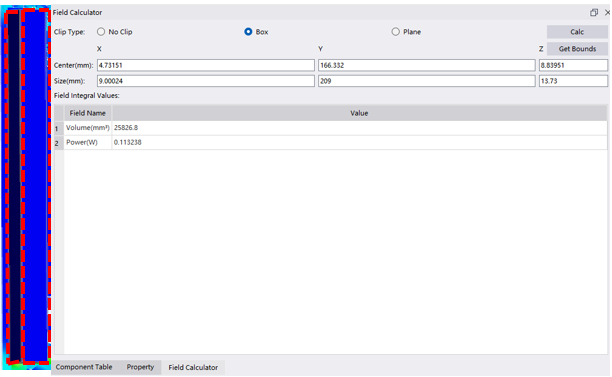Image resolution: width=612 pixels, height=377 pixels.
Task: Focus the Center Z field showing 8.83951
Action: (573, 65)
